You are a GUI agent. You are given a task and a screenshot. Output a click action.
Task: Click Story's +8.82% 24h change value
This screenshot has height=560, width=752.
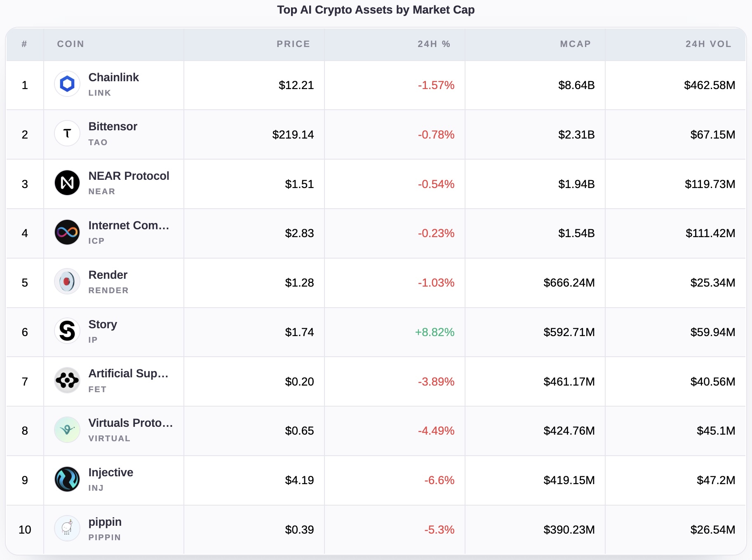coord(435,332)
